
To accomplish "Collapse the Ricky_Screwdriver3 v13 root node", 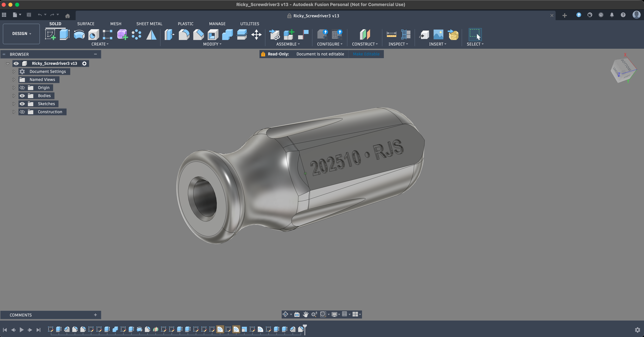I will (x=8, y=64).
